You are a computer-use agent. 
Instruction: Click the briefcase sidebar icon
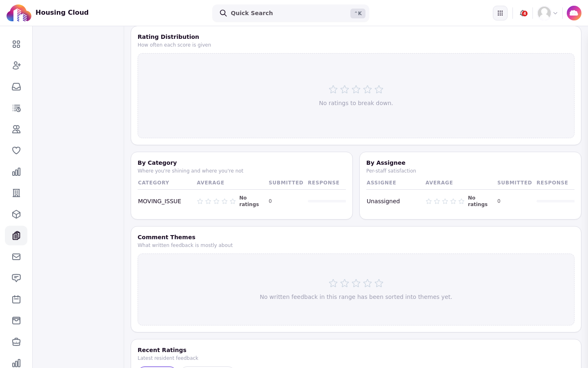coord(16,342)
